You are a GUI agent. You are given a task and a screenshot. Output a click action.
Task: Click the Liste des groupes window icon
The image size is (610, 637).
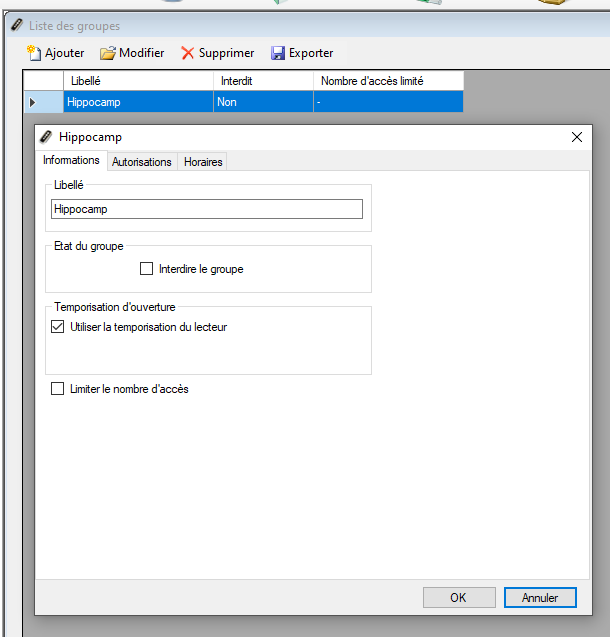tap(16, 25)
